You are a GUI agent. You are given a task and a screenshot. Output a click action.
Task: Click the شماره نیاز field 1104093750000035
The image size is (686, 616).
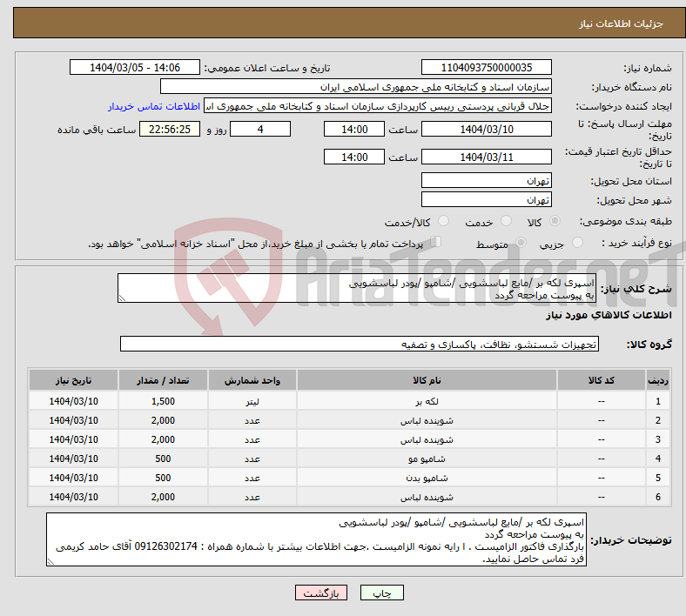[x=486, y=68]
